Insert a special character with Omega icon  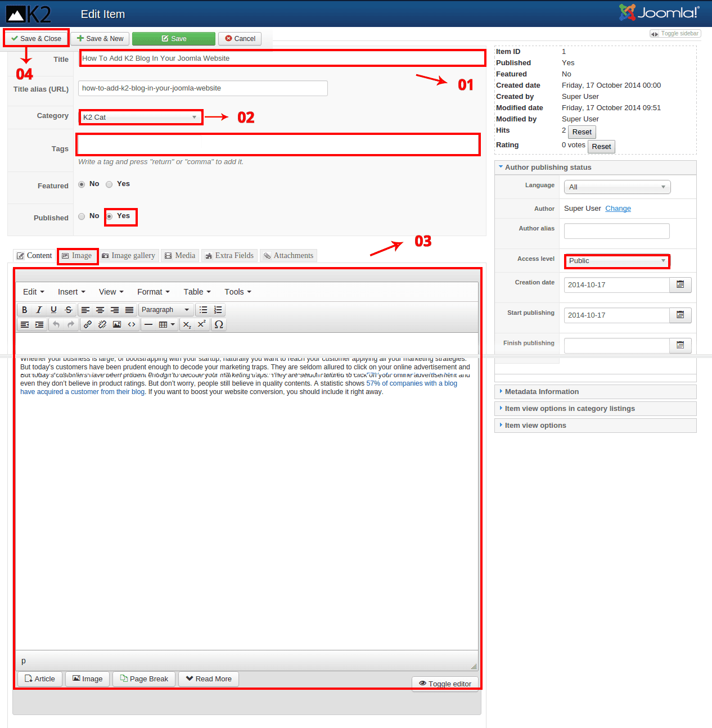[219, 324]
